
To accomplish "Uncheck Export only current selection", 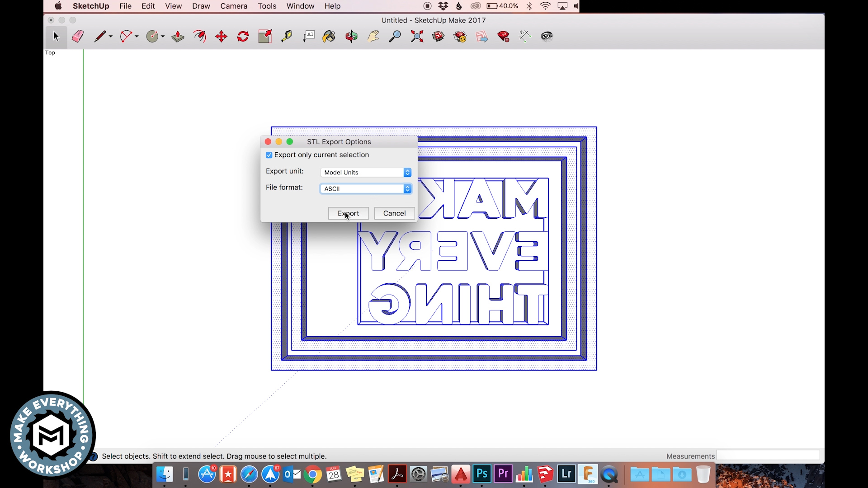I will click(x=269, y=155).
